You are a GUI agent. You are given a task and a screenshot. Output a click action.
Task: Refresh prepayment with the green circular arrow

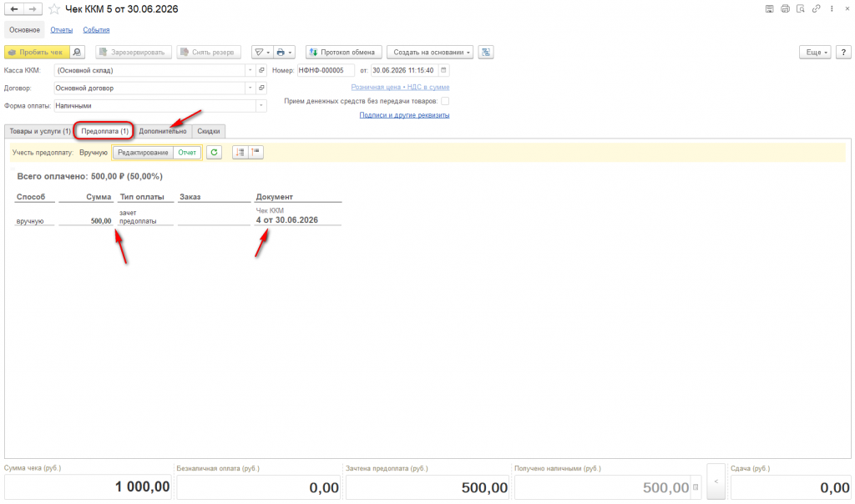215,153
